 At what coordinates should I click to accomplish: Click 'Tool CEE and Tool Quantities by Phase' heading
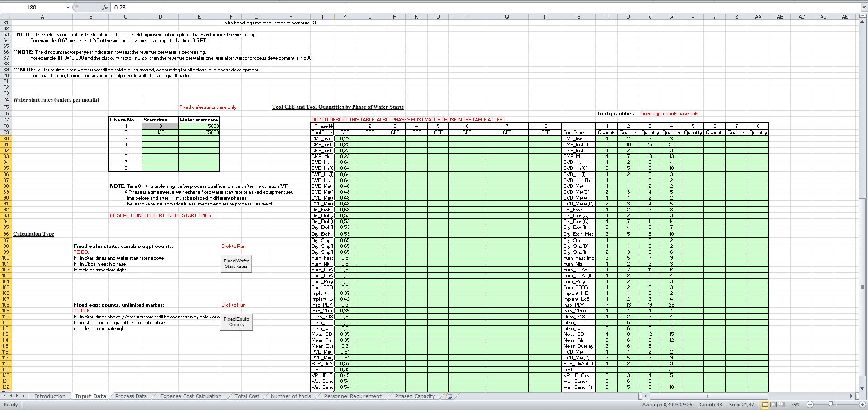tap(338, 107)
